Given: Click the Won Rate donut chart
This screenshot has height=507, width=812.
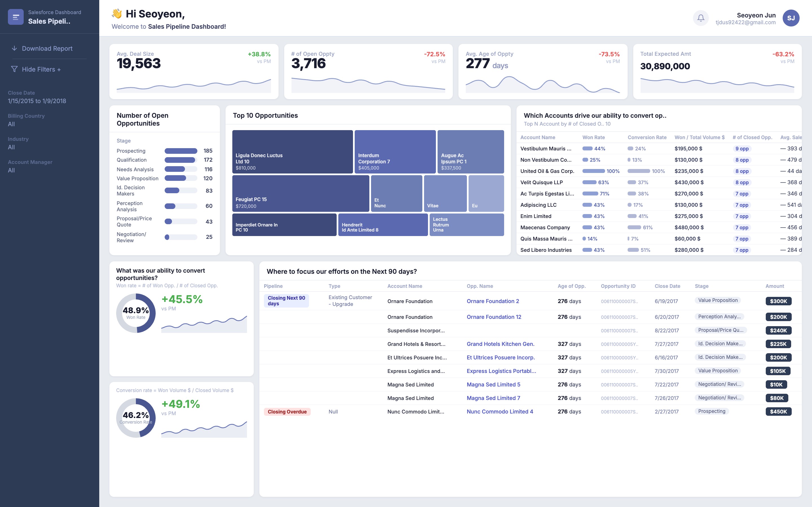Looking at the screenshot, I should point(136,313).
